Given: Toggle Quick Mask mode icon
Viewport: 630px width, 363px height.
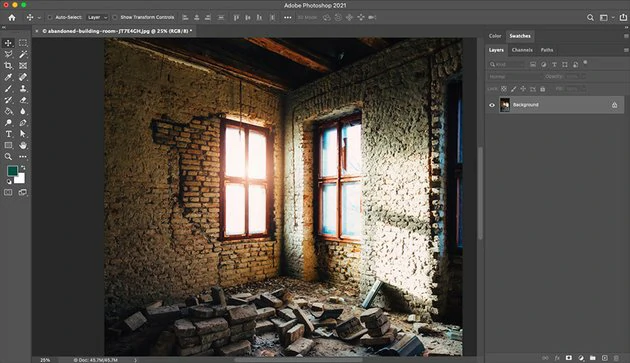Looking at the screenshot, I should 8,193.
